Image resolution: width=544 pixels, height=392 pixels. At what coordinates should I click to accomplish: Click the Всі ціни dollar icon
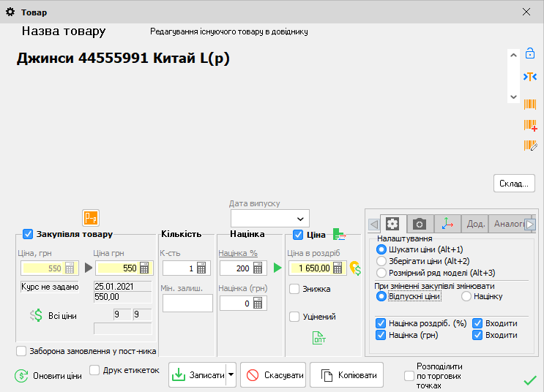(37, 315)
